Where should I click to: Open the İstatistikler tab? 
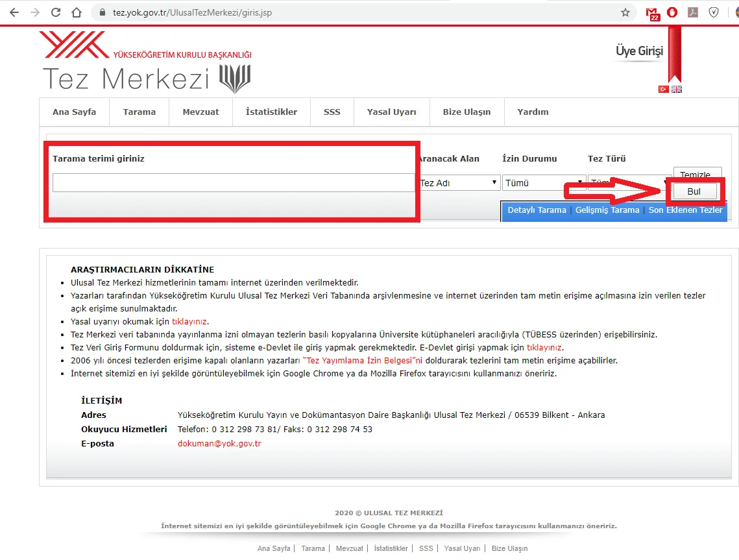click(x=271, y=112)
